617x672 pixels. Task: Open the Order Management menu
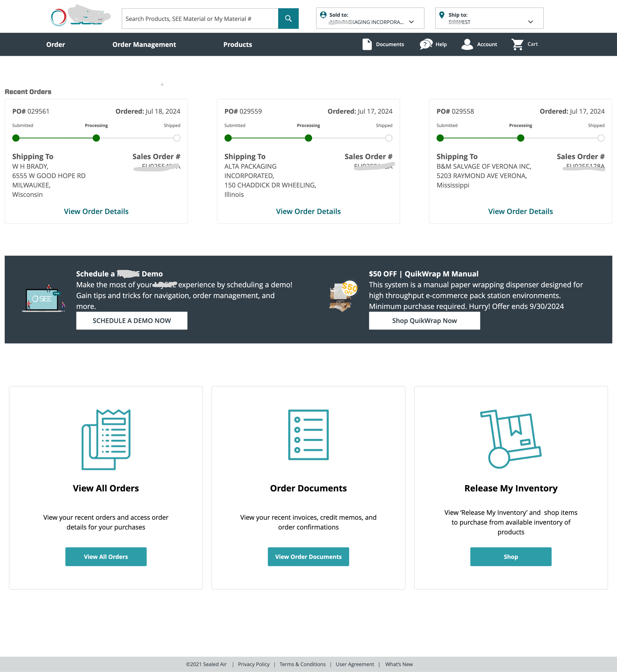[x=144, y=44]
